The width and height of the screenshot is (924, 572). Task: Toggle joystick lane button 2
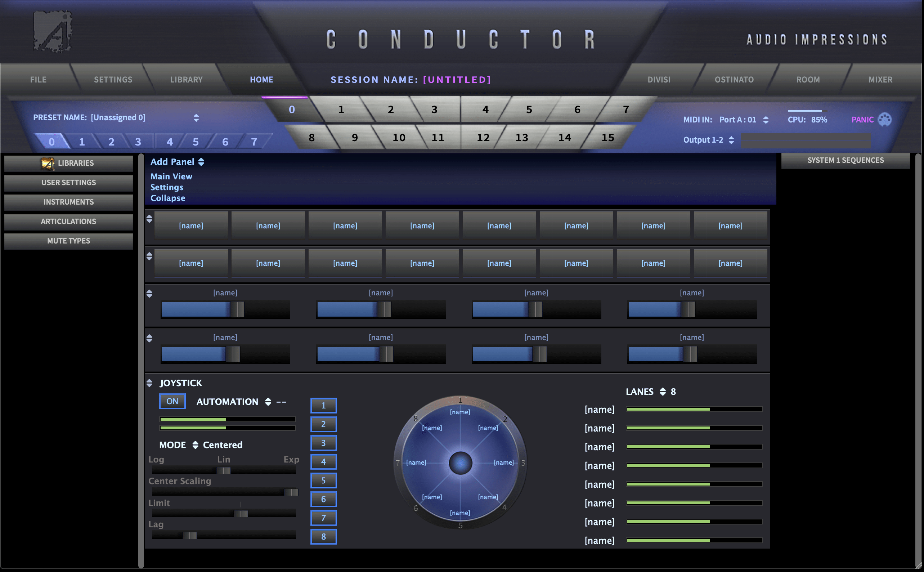point(324,424)
